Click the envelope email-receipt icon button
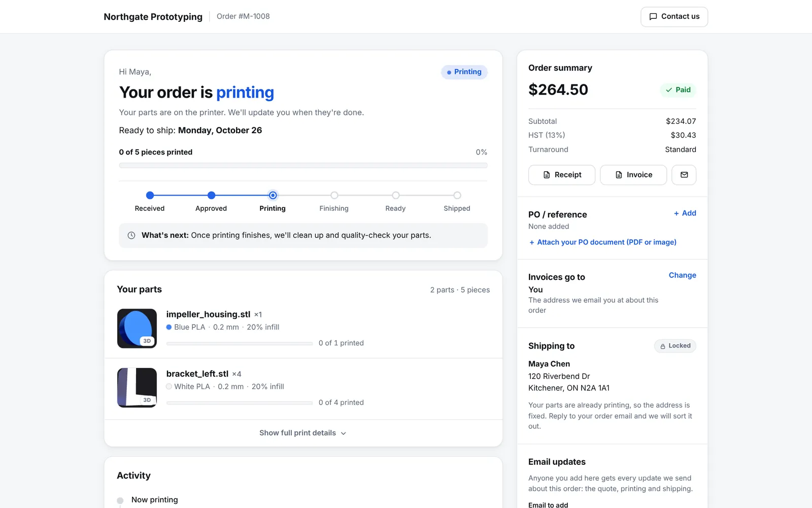The height and width of the screenshot is (508, 812). coord(684,175)
